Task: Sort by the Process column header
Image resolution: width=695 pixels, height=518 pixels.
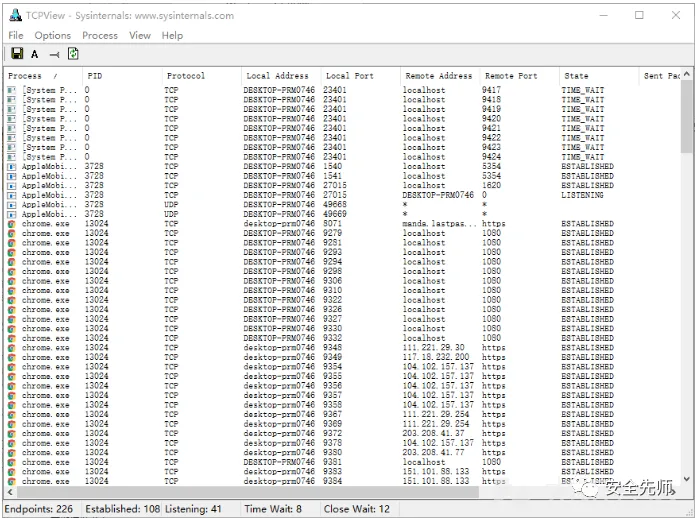Action: pyautogui.click(x=43, y=76)
